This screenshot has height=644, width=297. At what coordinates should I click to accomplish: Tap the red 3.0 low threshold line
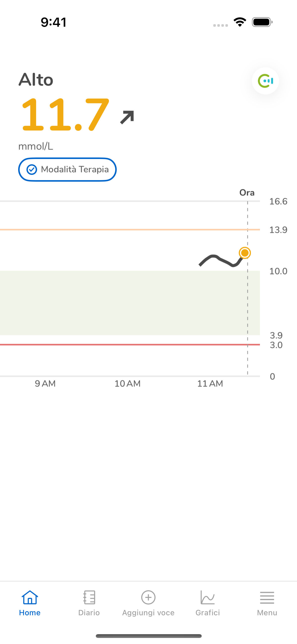(130, 344)
